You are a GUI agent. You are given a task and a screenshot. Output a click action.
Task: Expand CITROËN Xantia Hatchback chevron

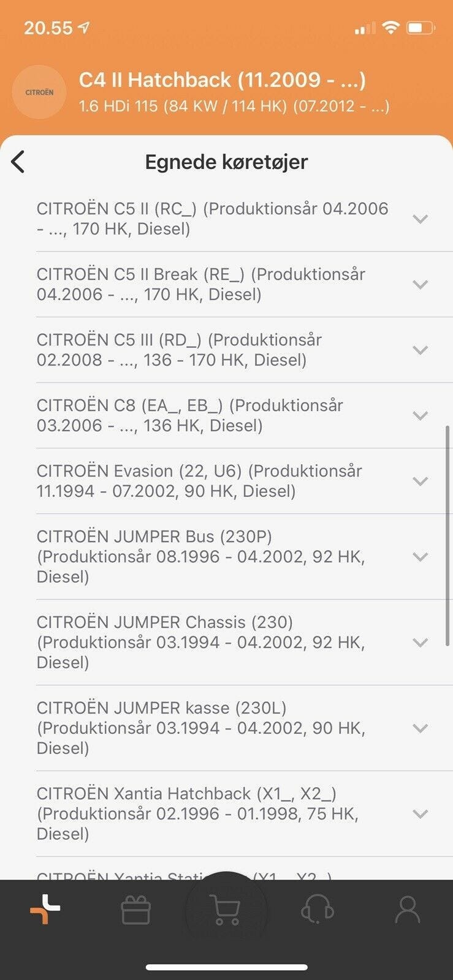pyautogui.click(x=420, y=814)
